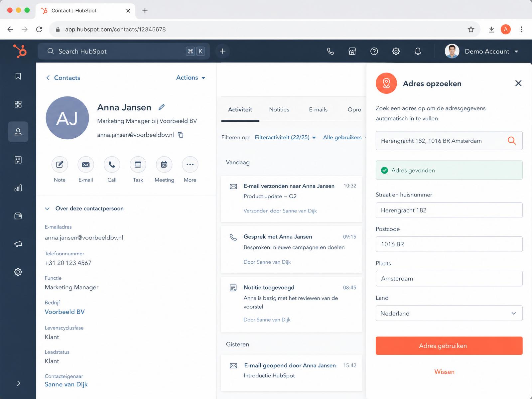This screenshot has width=532, height=399.
Task: Collapse the Over deze contactpersoon section
Action: click(47, 208)
